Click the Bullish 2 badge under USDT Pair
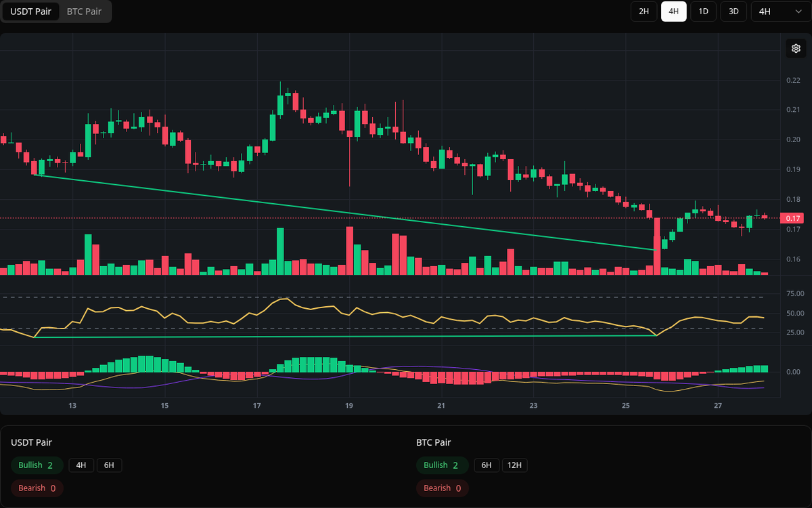The image size is (812, 508). pyautogui.click(x=37, y=465)
